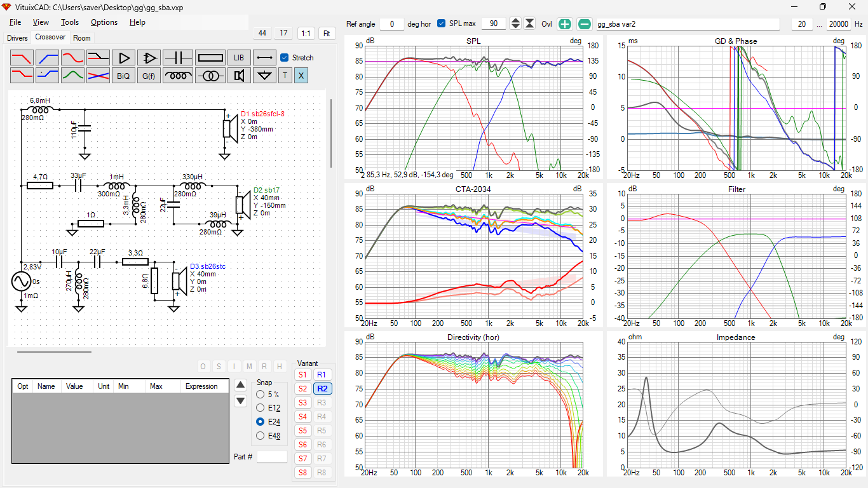Add overlay with the green plus icon
868x488 pixels.
pos(565,24)
